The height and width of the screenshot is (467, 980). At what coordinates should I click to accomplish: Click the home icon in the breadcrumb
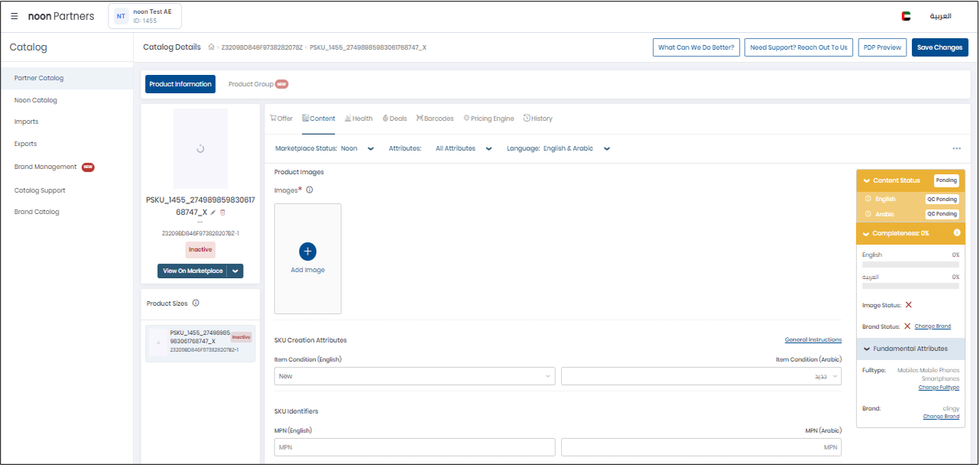tap(211, 47)
